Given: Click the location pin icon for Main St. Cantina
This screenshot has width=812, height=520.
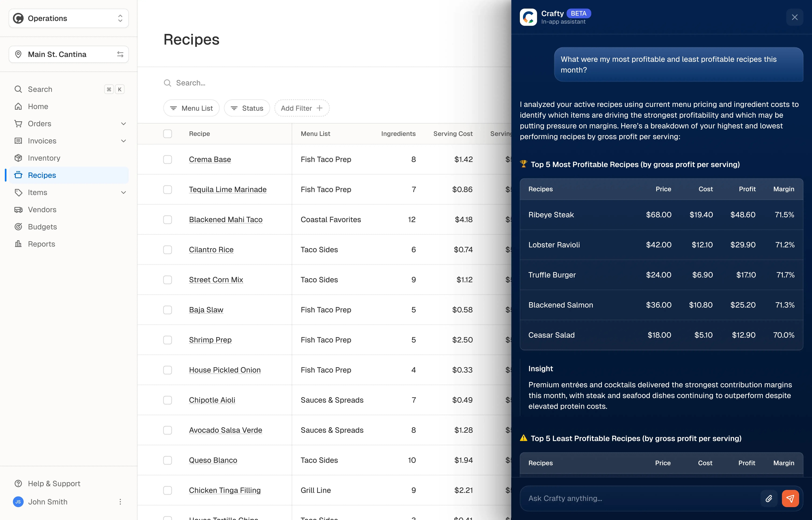Looking at the screenshot, I should pos(19,54).
